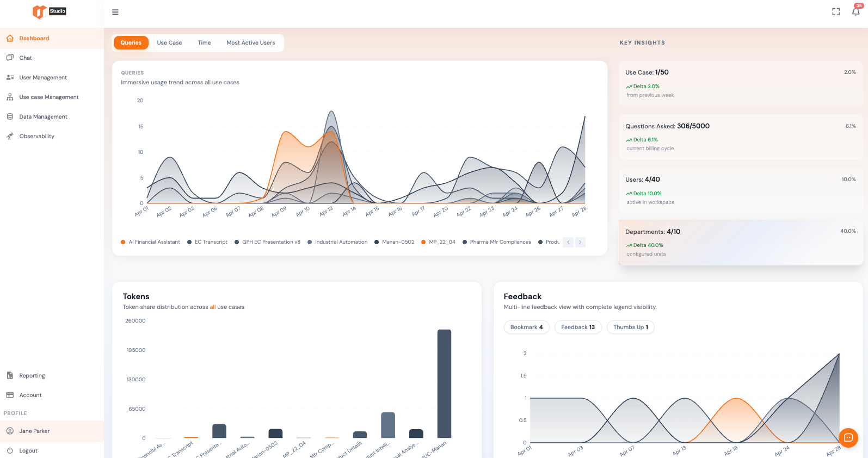This screenshot has height=458, width=868.
Task: Click the PROFILE section label
Action: [x=15, y=413]
